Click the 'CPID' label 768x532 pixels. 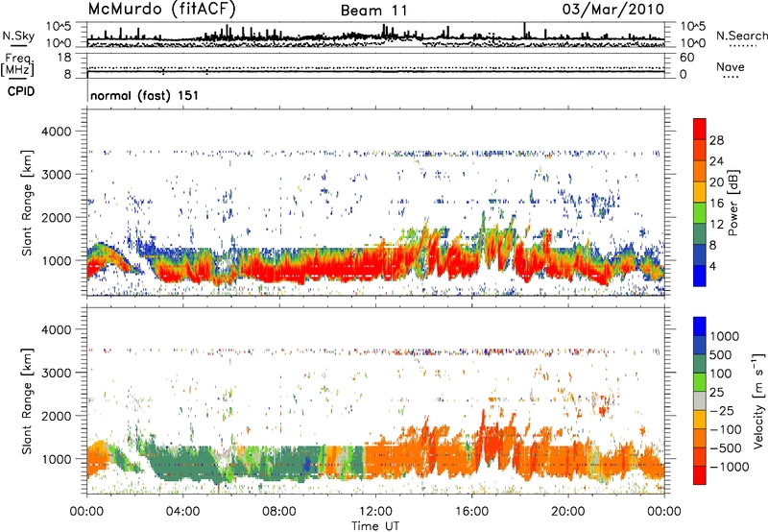(x=21, y=91)
